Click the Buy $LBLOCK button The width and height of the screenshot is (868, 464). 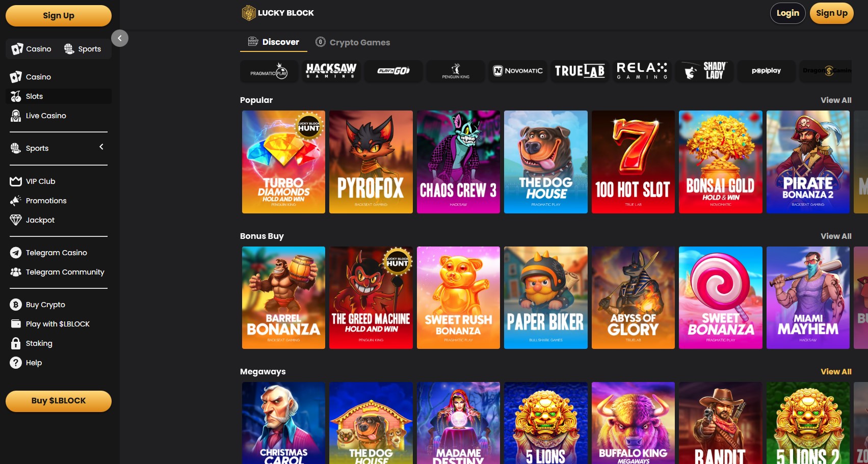[x=59, y=401]
